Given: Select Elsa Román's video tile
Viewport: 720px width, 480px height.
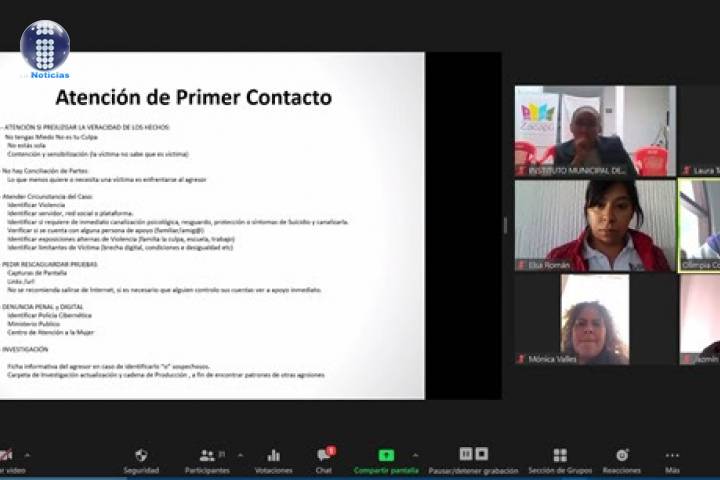Looking at the screenshot, I should (x=595, y=225).
